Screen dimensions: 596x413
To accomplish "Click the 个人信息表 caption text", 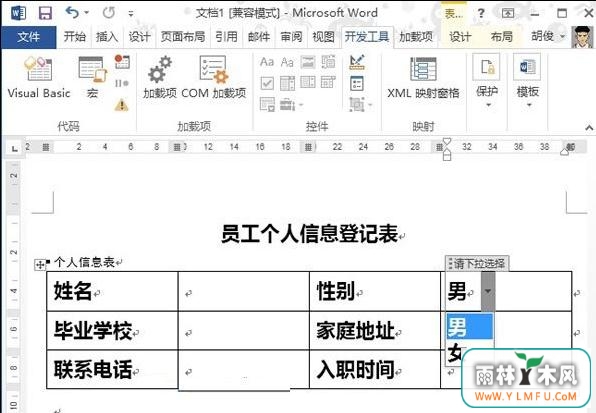I will click(84, 262).
